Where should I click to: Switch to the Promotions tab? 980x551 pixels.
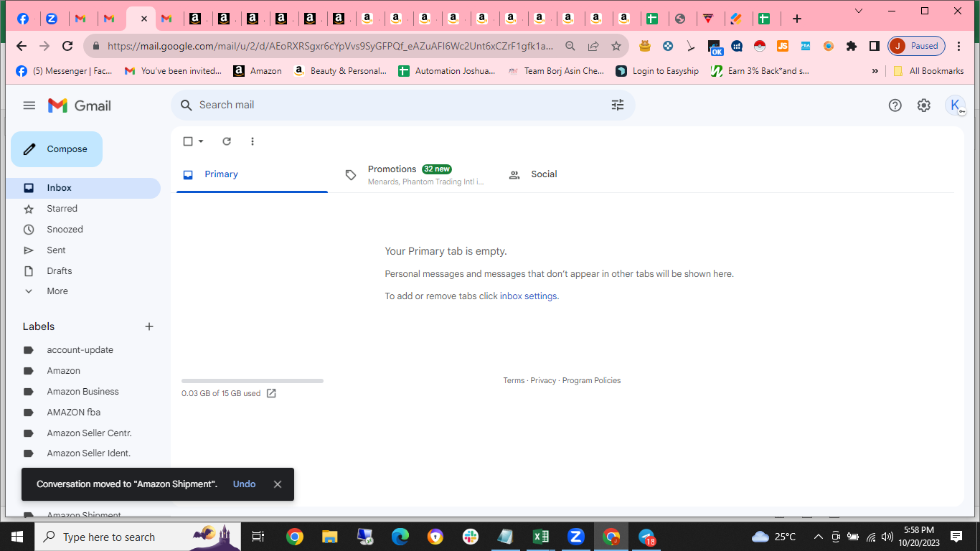pos(415,174)
